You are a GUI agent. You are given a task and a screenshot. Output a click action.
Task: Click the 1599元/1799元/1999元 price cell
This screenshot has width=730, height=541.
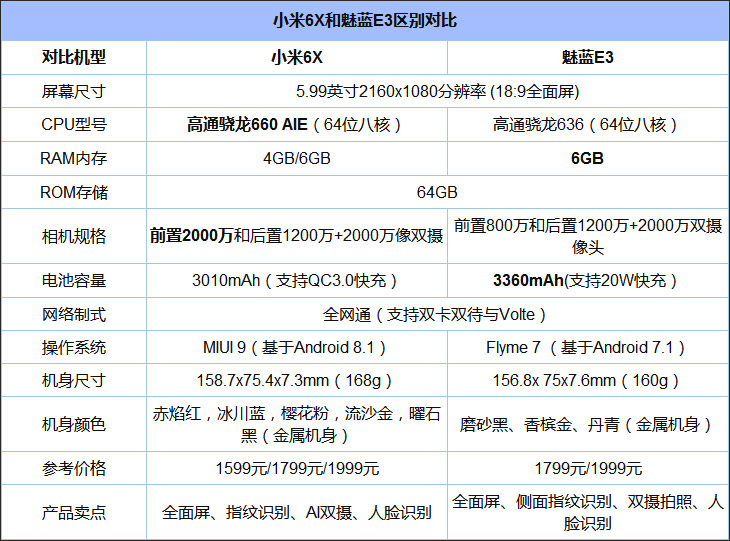click(297, 468)
